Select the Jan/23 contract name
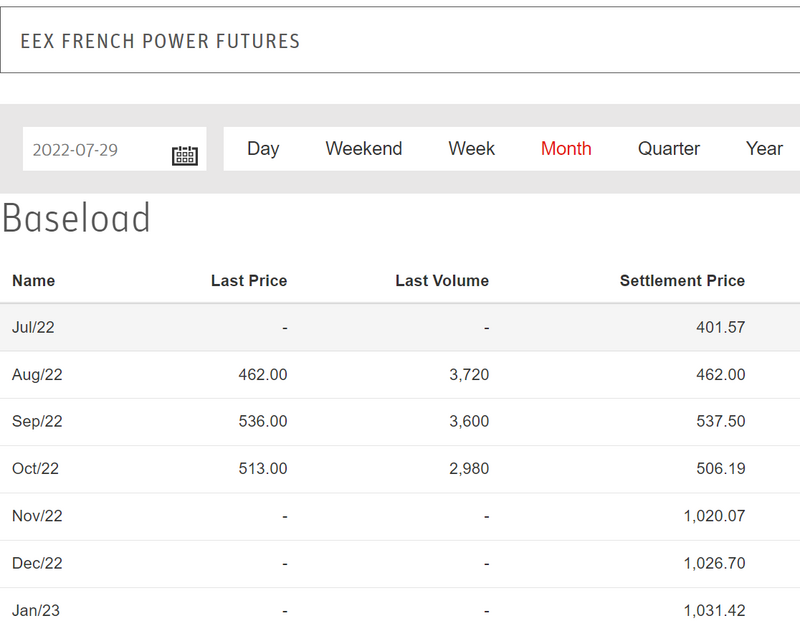Screen dimensions: 800x626 36,610
